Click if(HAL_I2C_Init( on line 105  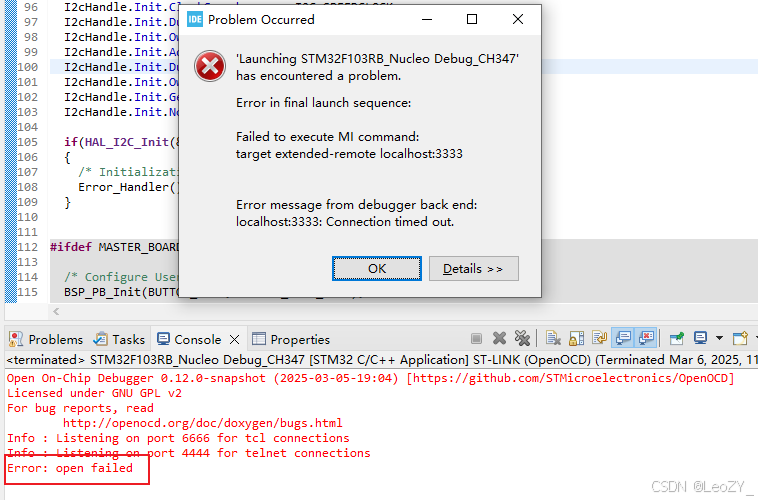tap(121, 142)
